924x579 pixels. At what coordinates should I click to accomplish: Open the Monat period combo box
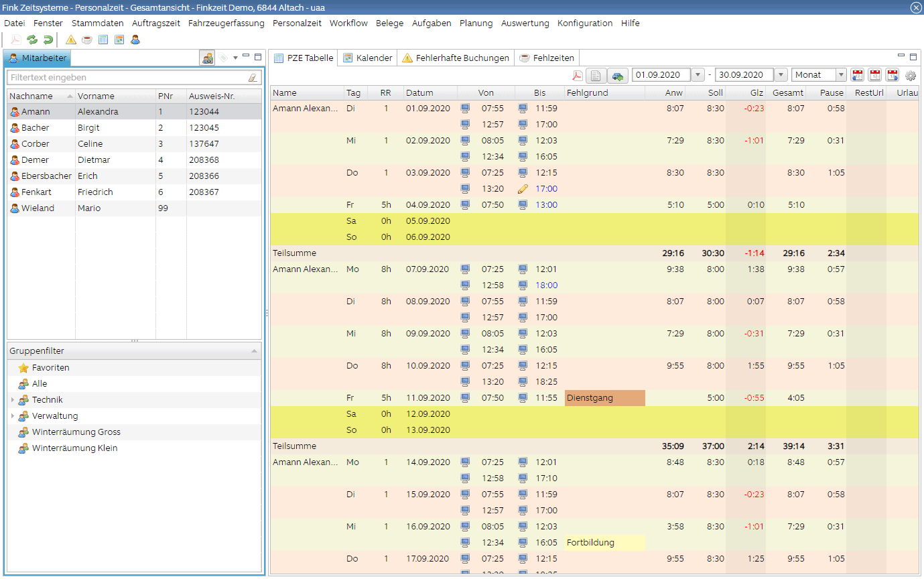819,75
